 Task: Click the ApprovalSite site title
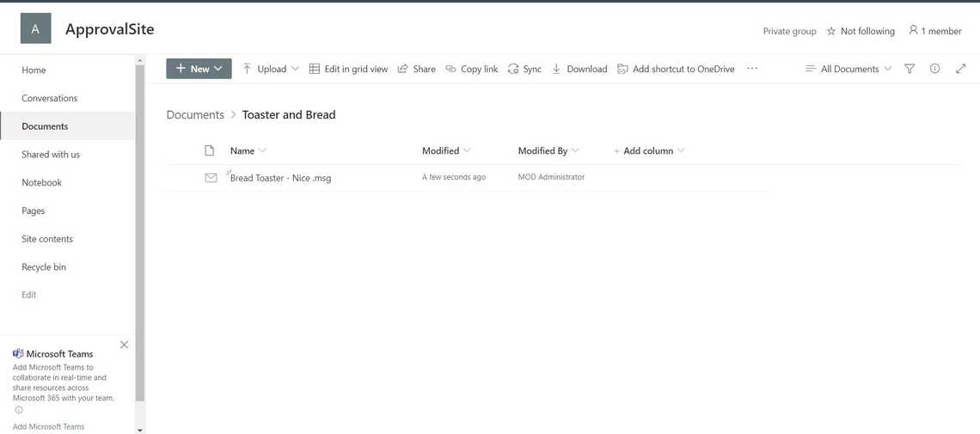pyautogui.click(x=109, y=28)
